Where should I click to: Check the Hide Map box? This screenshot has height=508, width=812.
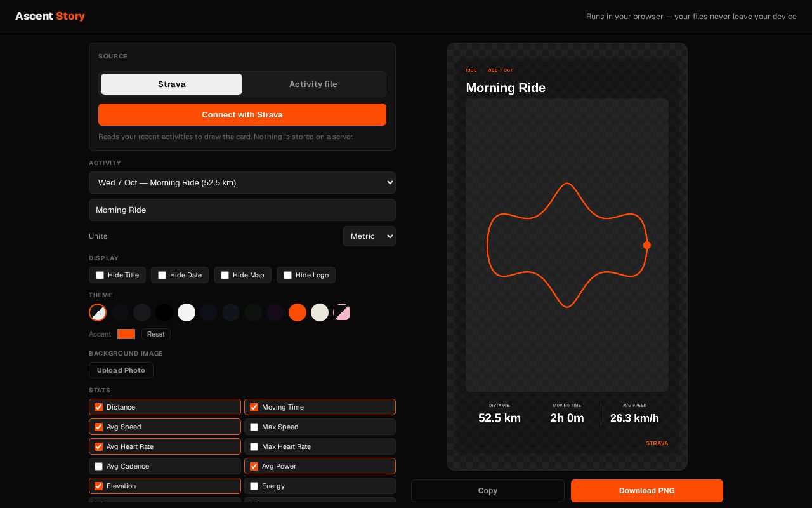[x=225, y=275]
